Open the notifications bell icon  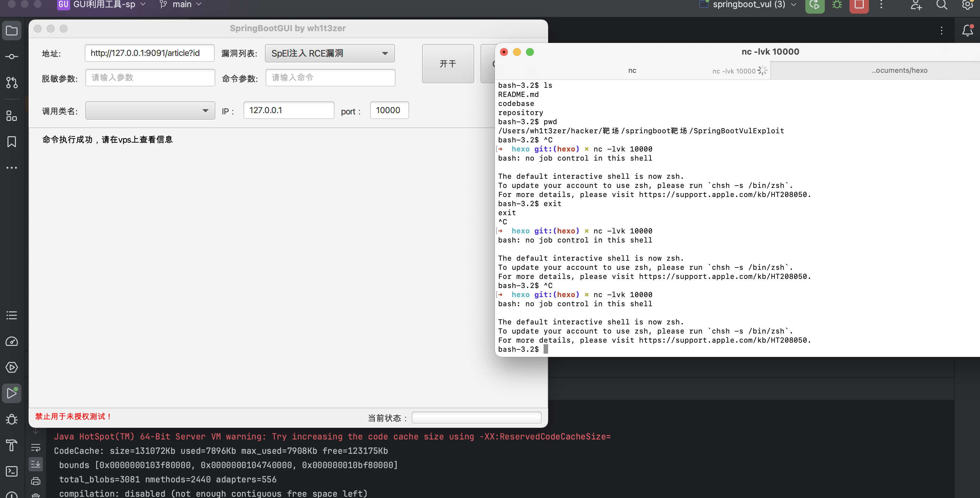(x=967, y=31)
